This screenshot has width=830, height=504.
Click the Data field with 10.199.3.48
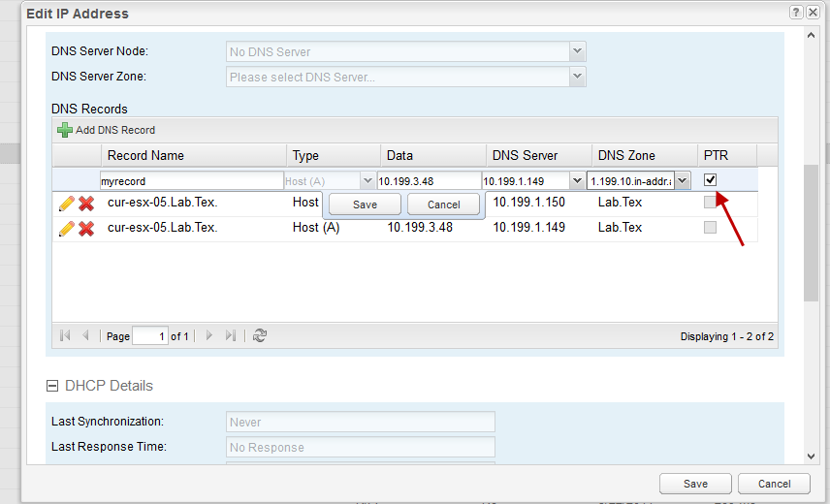pyautogui.click(x=429, y=181)
